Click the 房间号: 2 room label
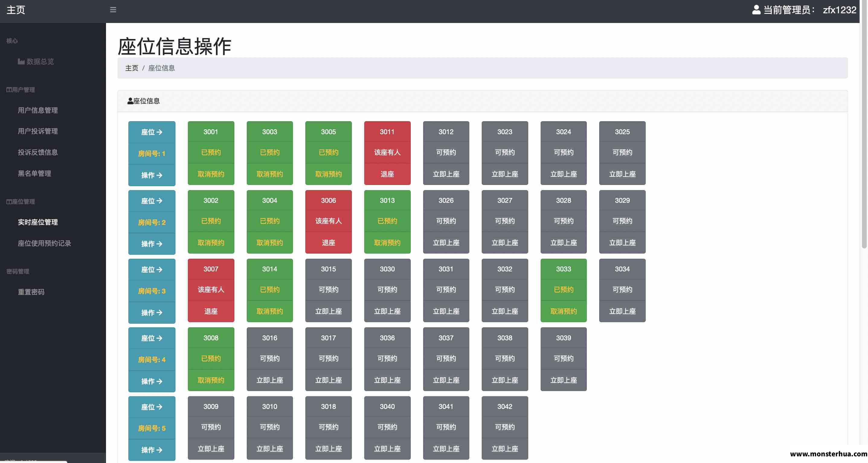This screenshot has height=463, width=868. coord(152,222)
